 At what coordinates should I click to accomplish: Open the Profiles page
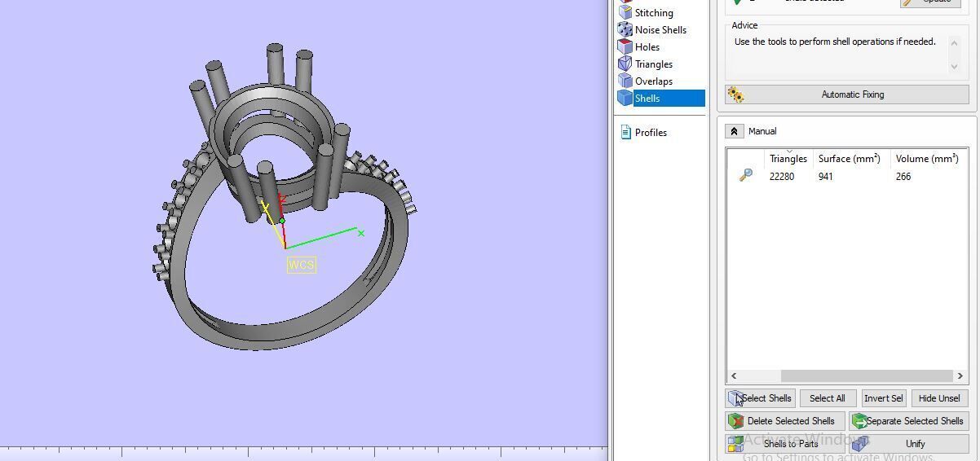coord(651,133)
